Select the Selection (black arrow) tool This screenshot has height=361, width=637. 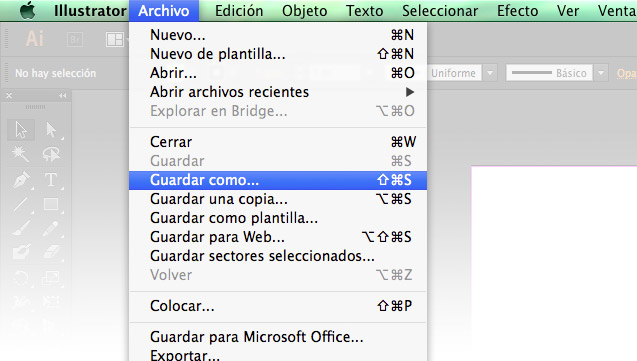click(x=21, y=130)
